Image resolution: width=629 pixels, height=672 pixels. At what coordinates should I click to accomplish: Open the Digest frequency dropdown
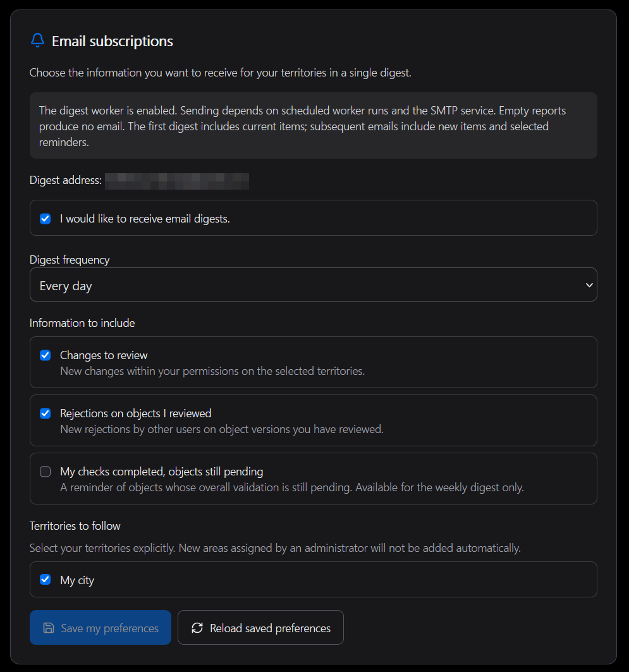313,284
